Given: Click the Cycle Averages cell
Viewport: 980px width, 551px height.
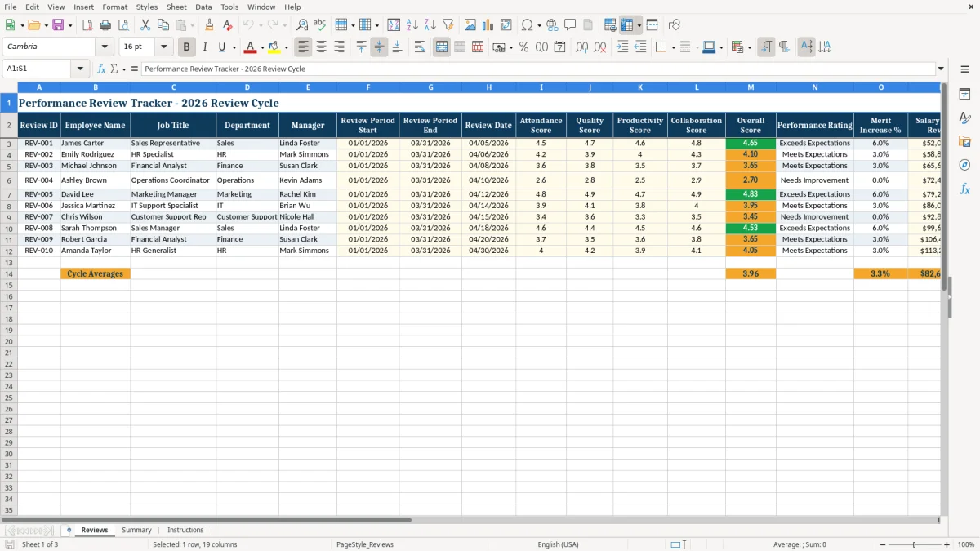Looking at the screenshot, I should coord(95,273).
